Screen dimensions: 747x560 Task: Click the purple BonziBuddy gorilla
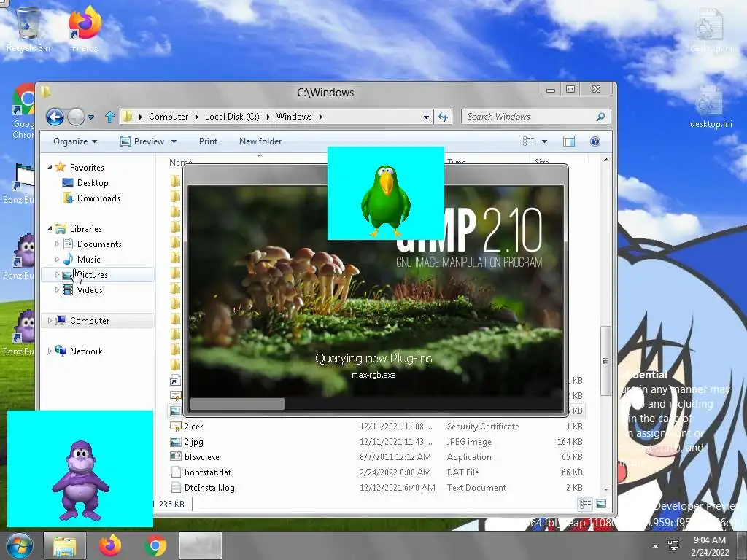[x=80, y=480]
